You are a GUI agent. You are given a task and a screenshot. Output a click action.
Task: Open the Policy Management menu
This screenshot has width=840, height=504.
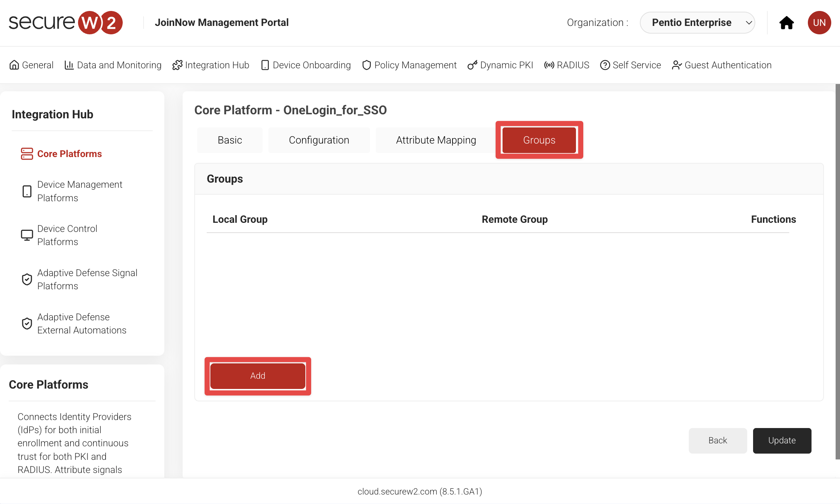click(409, 65)
